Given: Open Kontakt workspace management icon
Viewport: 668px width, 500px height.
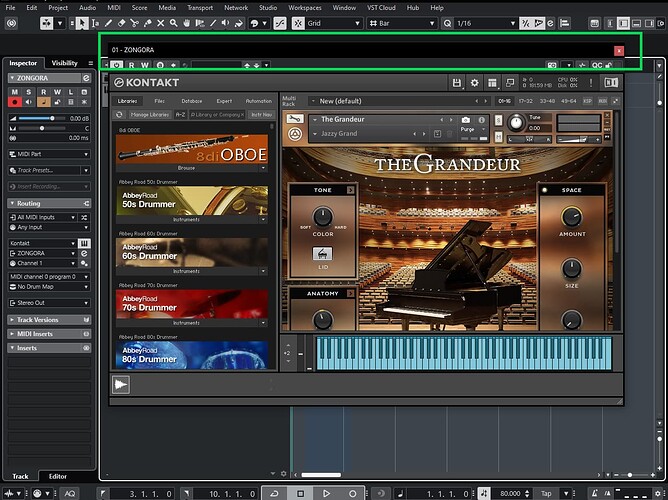Looking at the screenshot, I should click(492, 83).
